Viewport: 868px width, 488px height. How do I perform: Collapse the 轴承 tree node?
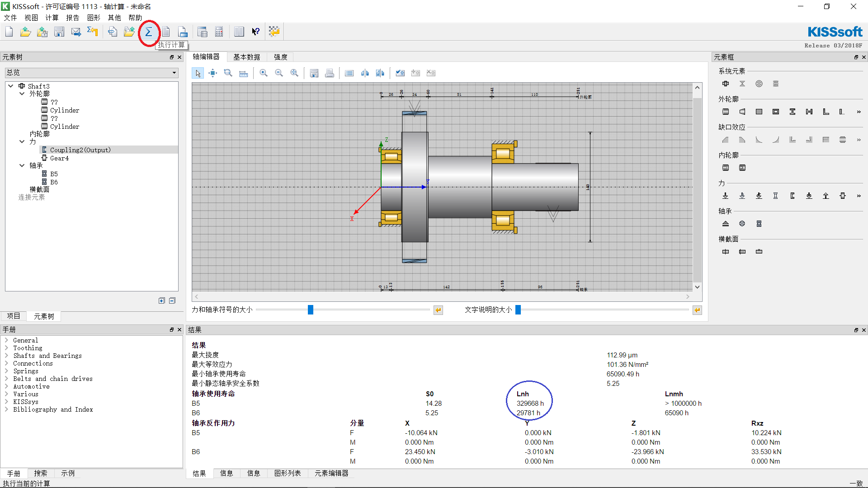click(22, 165)
